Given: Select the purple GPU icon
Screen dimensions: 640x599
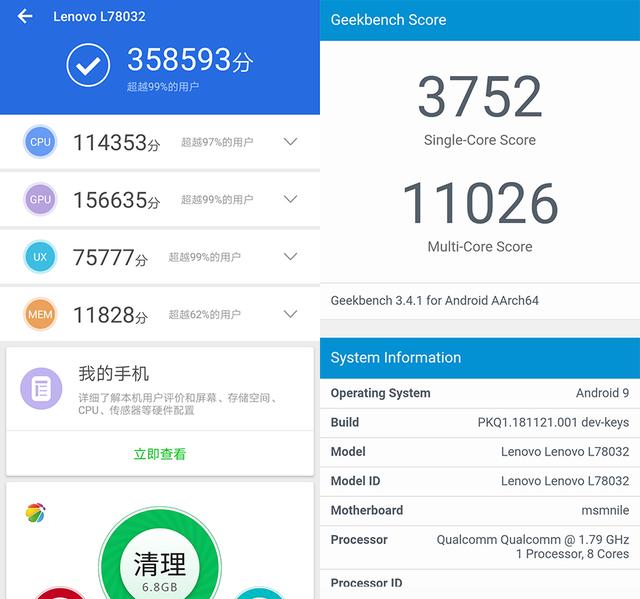Looking at the screenshot, I should [40, 199].
